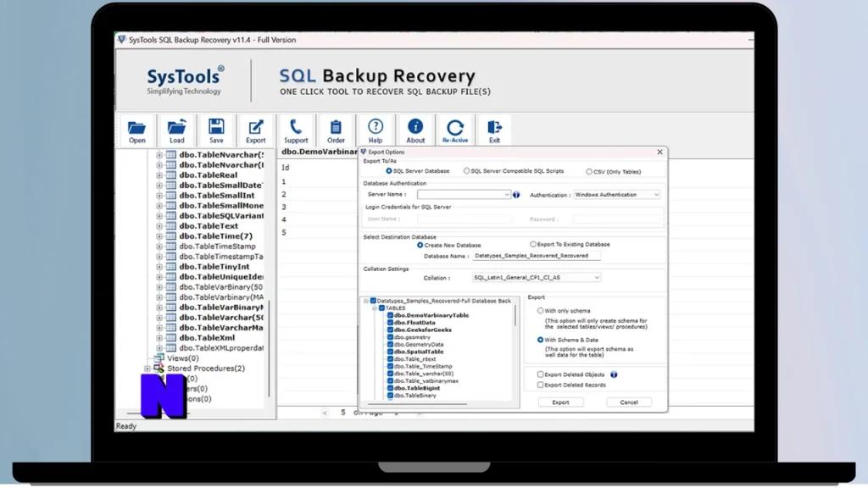Click table icon of dbo.TableTime(7)

pyautogui.click(x=171, y=236)
